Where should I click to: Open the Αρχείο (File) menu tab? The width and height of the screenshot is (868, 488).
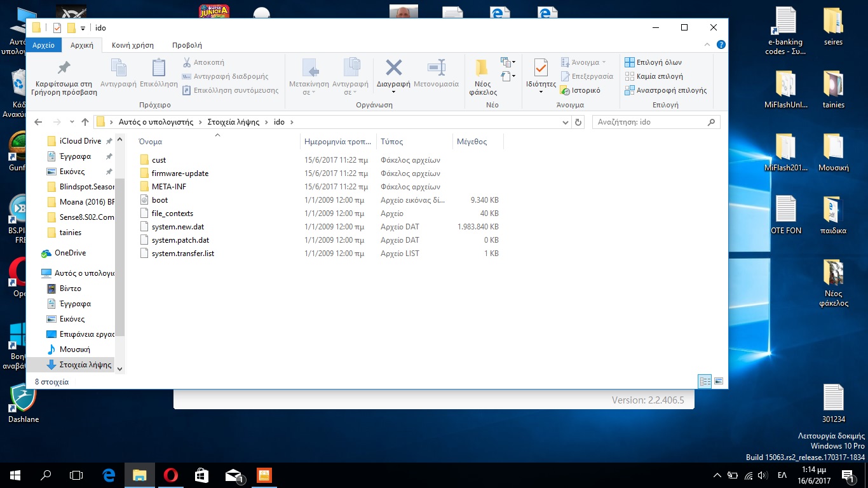[x=43, y=45]
